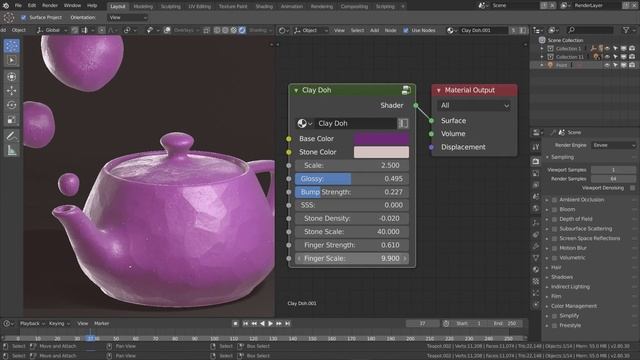Click the outliner search field
The width and height of the screenshot is (640, 360).
590,30
